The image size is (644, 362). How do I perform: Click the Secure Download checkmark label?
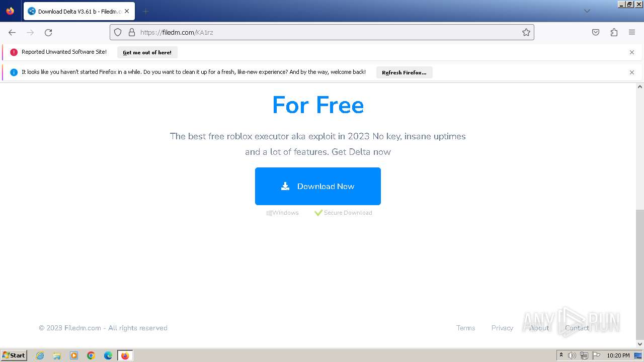click(x=343, y=213)
